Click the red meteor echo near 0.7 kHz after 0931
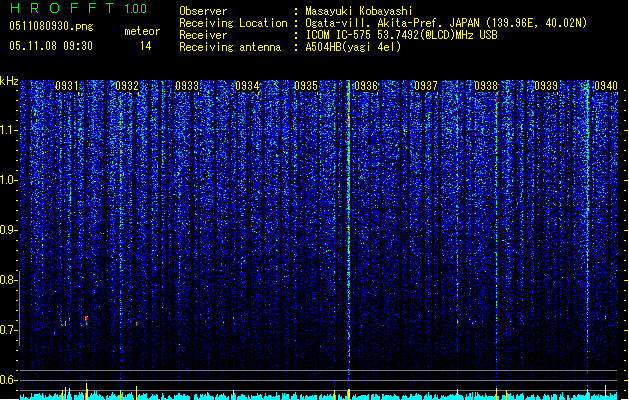Screen dimensions: 629x400 [x=86, y=320]
